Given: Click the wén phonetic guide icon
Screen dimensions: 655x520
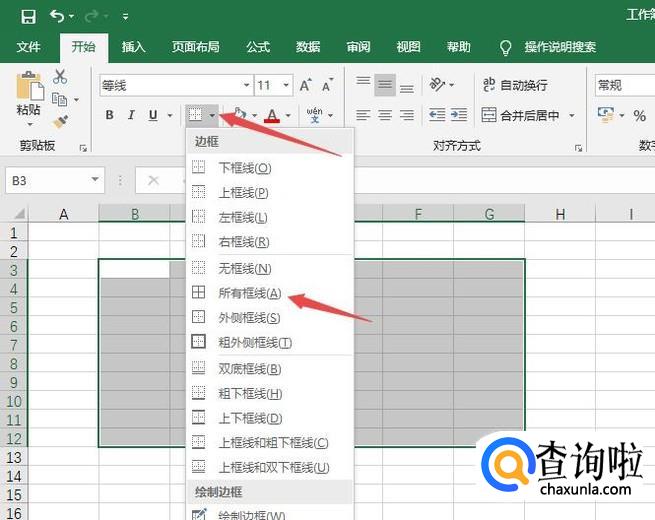Looking at the screenshot, I should click(x=314, y=115).
